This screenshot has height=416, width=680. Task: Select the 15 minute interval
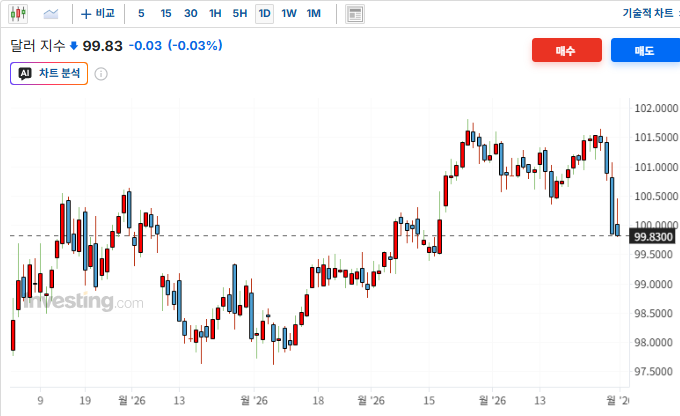click(166, 14)
